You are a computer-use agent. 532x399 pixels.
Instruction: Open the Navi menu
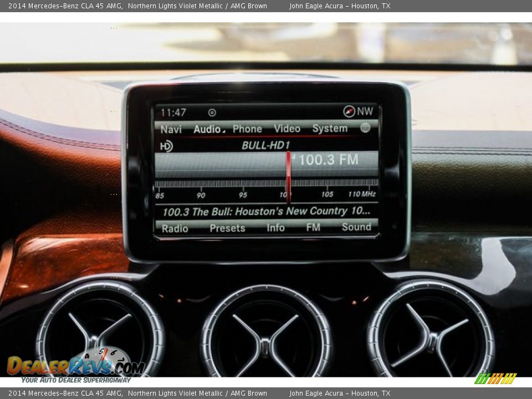click(171, 129)
